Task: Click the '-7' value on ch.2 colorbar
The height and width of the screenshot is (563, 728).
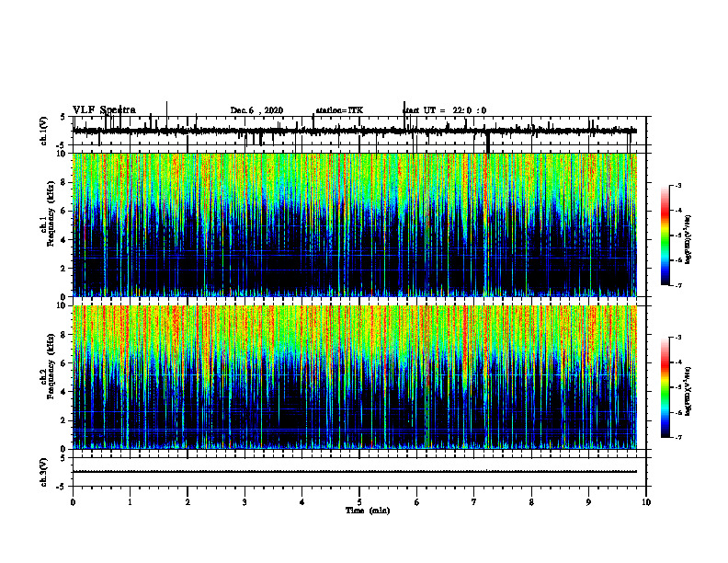Action: point(678,437)
